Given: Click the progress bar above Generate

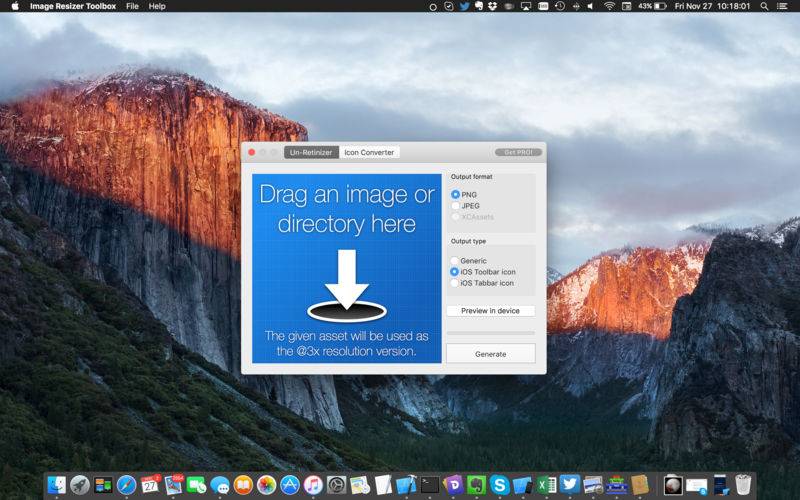Looking at the screenshot, I should tap(490, 333).
